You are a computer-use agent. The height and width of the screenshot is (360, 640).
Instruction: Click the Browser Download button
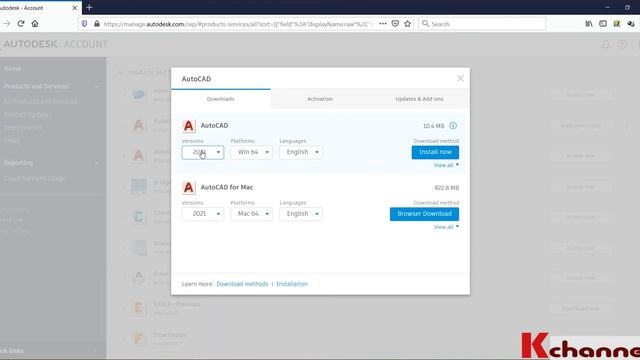coord(424,214)
